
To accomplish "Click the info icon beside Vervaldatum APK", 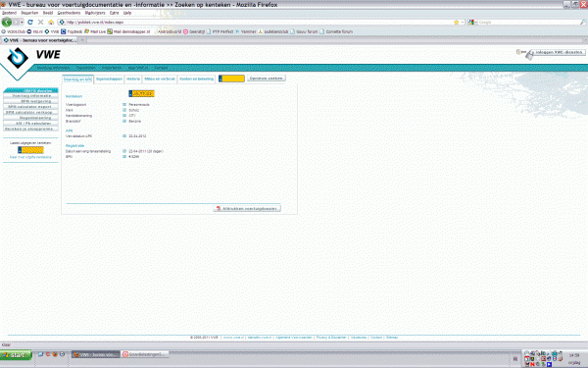I will pos(124,136).
